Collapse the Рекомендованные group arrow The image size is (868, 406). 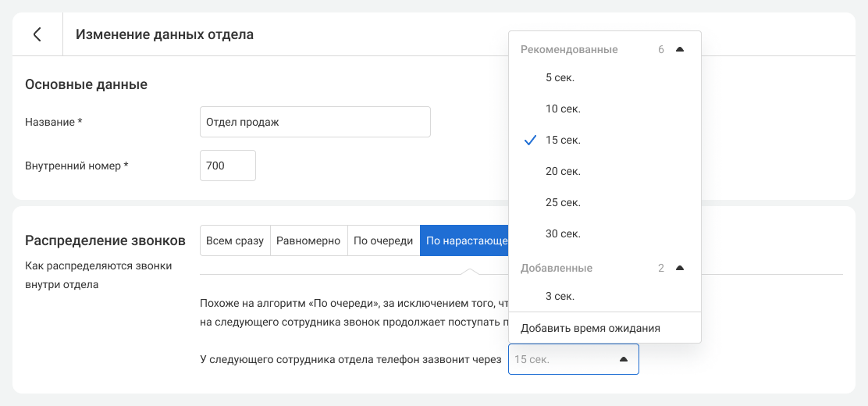pyautogui.click(x=679, y=49)
